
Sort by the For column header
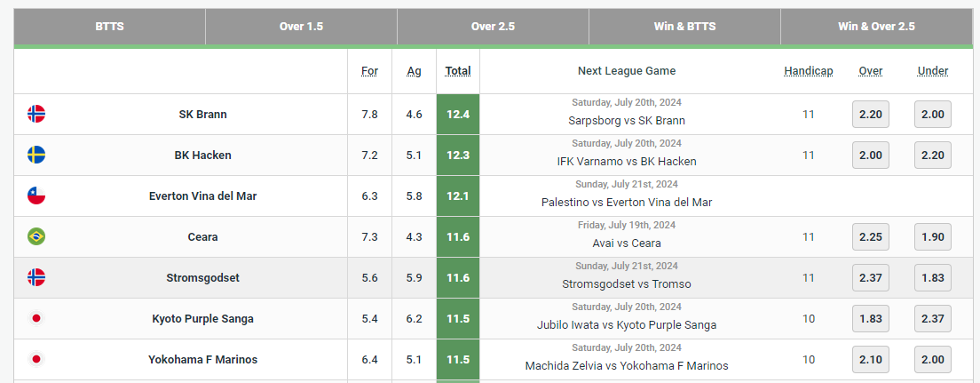pyautogui.click(x=369, y=71)
